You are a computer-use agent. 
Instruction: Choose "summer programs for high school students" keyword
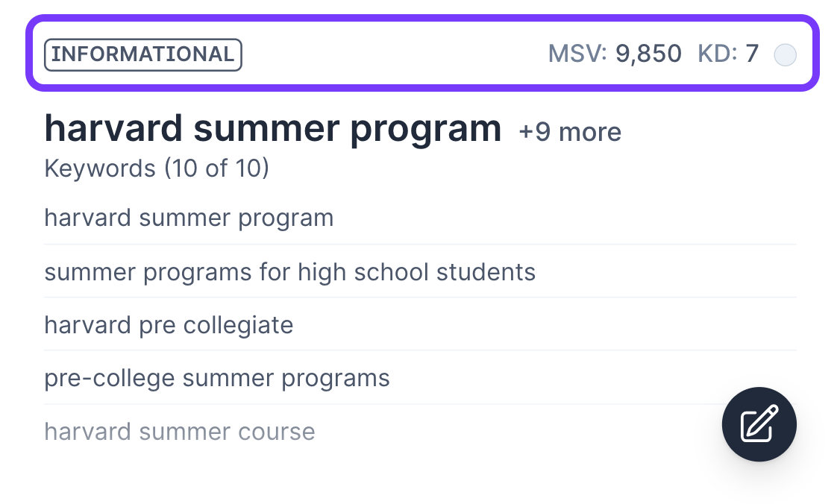coord(289,272)
